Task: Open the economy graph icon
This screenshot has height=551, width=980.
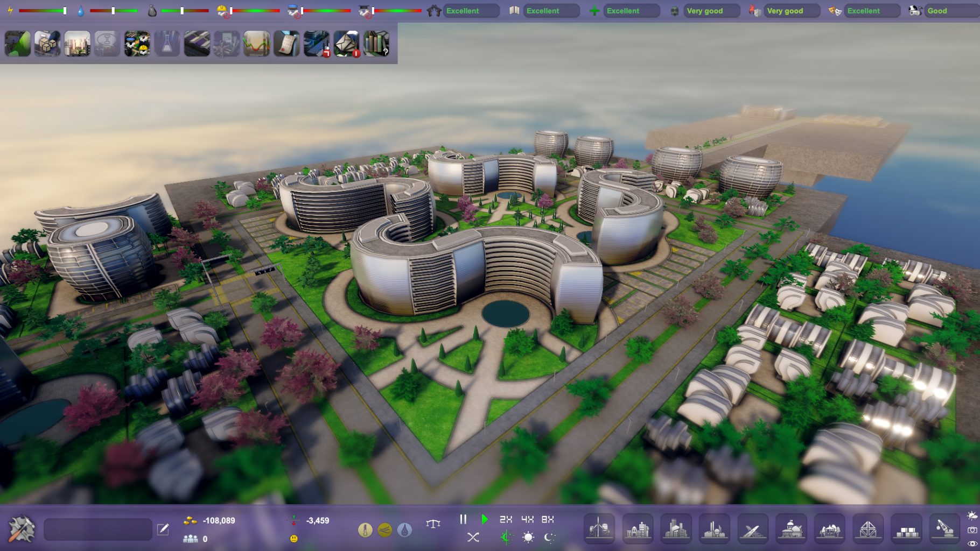Action: [x=256, y=44]
